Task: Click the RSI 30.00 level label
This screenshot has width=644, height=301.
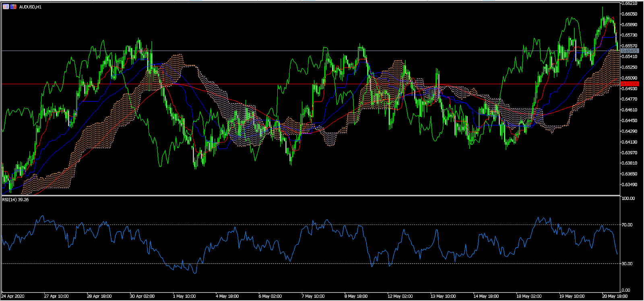Action: (x=627, y=264)
